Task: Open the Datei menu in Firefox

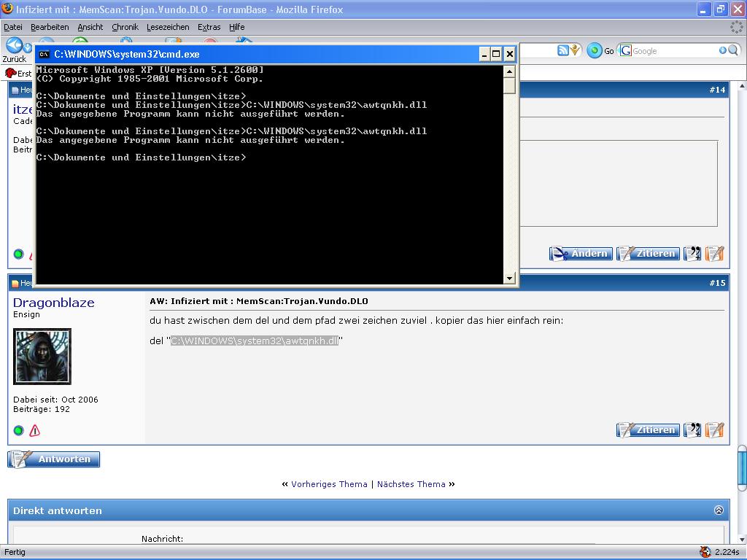Action: point(13,27)
